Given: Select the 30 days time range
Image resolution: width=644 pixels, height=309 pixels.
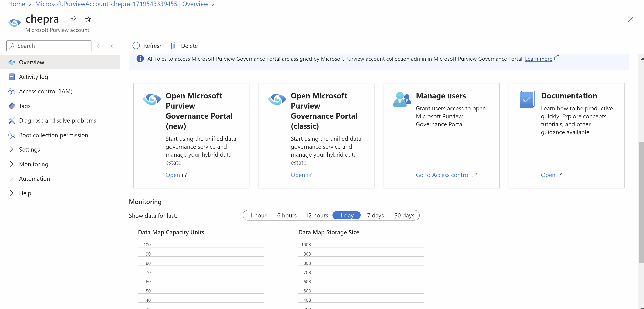Looking at the screenshot, I should pos(404,216).
